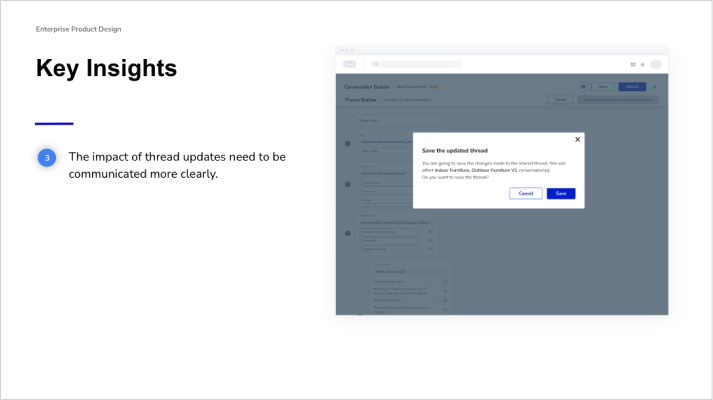
Task: Click the Key Insights heading
Action: [106, 68]
